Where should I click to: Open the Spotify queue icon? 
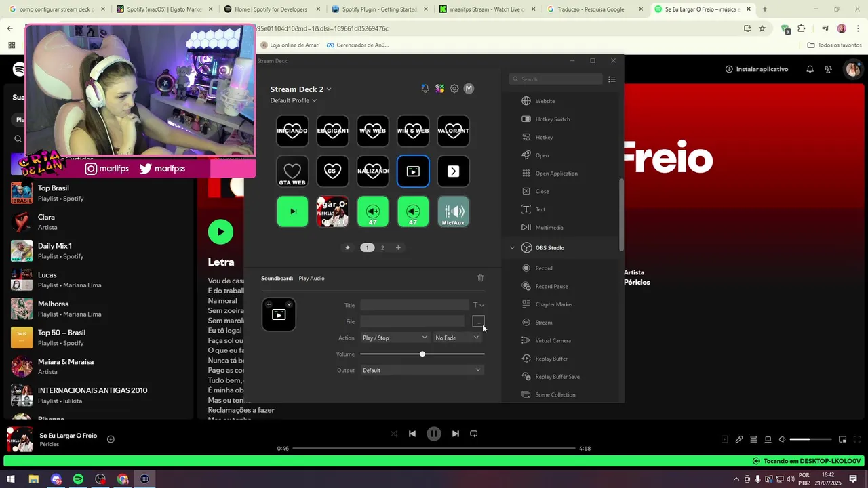click(x=753, y=439)
